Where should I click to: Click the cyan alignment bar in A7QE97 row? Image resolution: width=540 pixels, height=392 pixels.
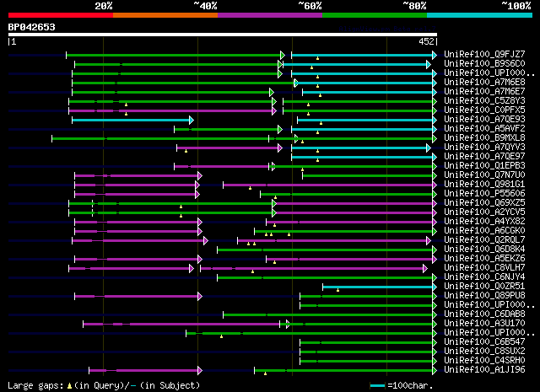pyautogui.click(x=364, y=157)
